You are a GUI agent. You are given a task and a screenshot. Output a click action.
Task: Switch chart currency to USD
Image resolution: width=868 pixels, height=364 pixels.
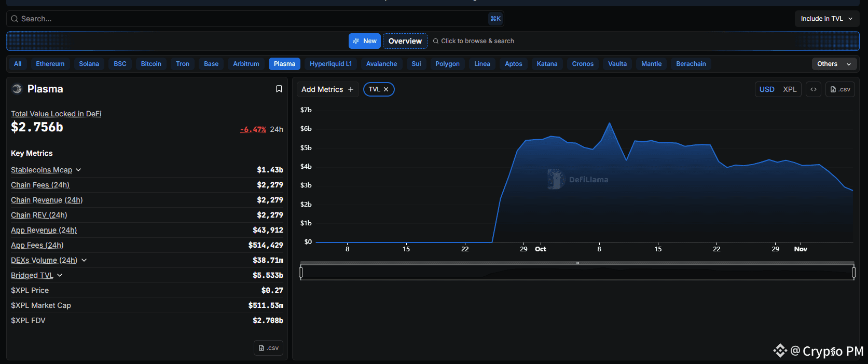[767, 89]
